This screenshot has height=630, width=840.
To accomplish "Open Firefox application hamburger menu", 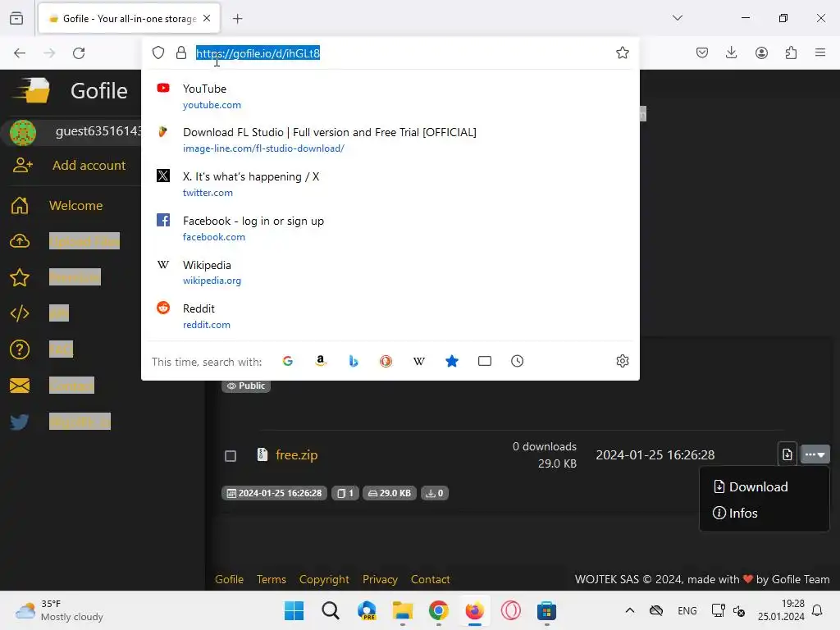I will click(x=820, y=52).
